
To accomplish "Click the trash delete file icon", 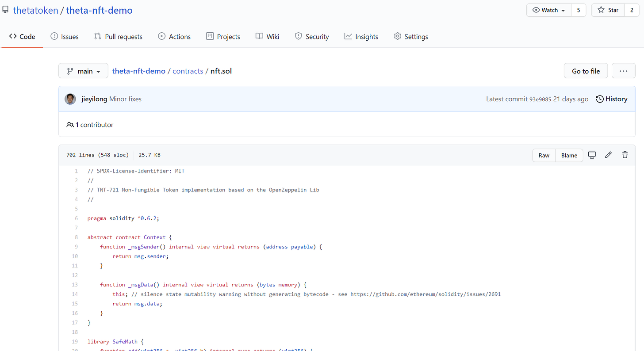I will pos(625,155).
